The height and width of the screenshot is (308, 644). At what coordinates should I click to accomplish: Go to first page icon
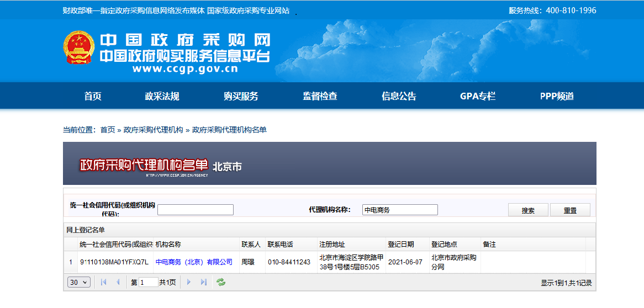[x=103, y=282]
